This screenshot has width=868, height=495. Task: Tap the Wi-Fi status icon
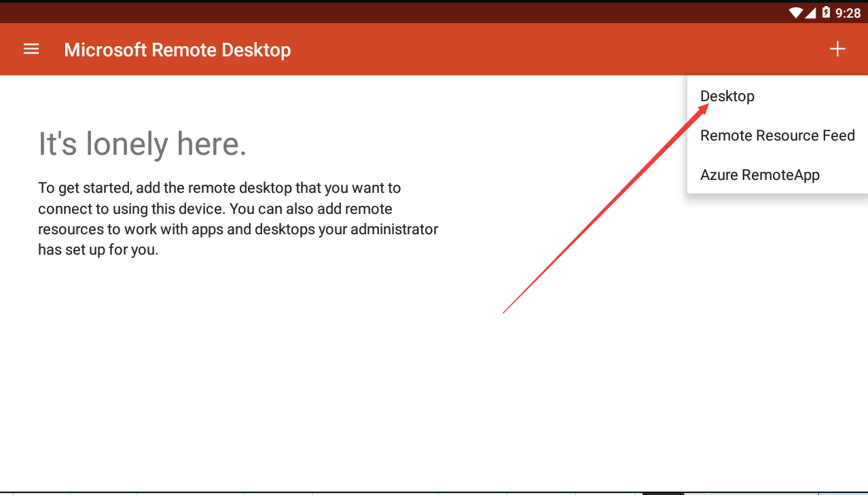(795, 12)
